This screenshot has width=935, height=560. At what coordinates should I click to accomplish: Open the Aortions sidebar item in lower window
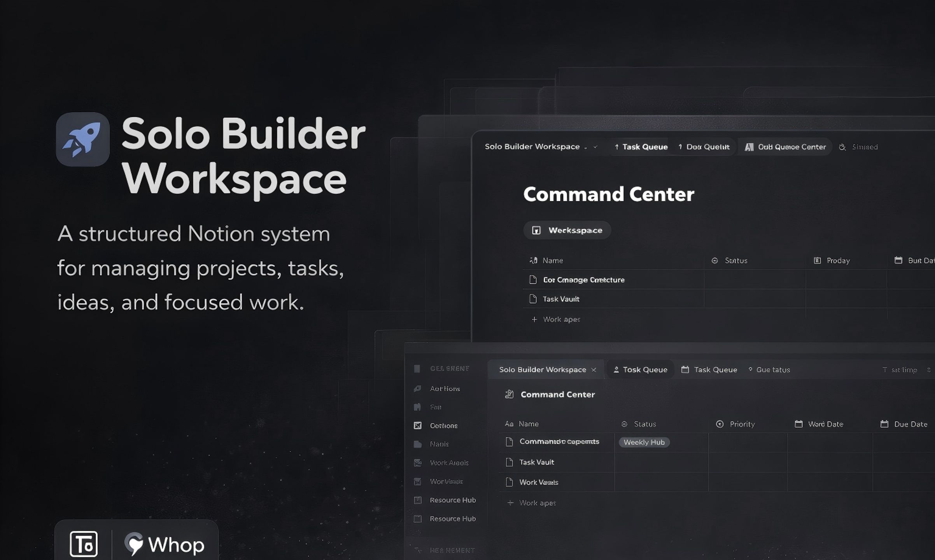pos(445,388)
